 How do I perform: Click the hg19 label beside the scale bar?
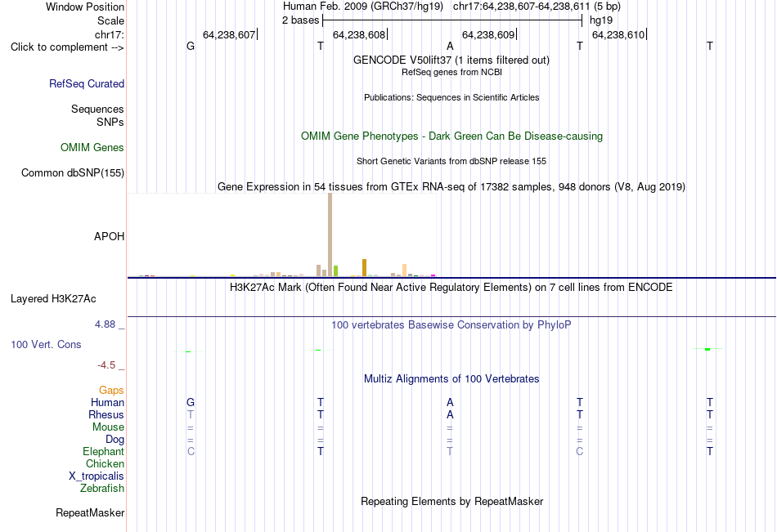click(x=601, y=20)
